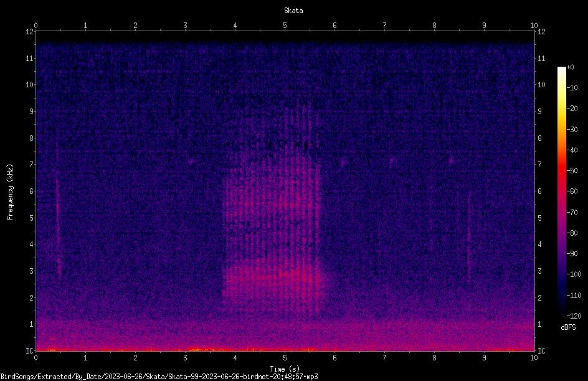
Task: Click 'DC' on the left frequency axis
Action: tap(30, 350)
